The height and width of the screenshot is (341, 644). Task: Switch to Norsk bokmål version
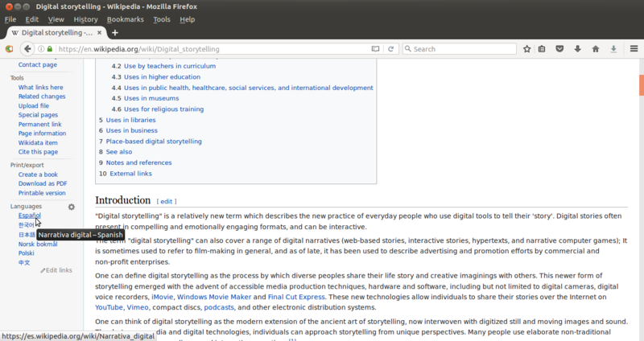pyautogui.click(x=38, y=244)
